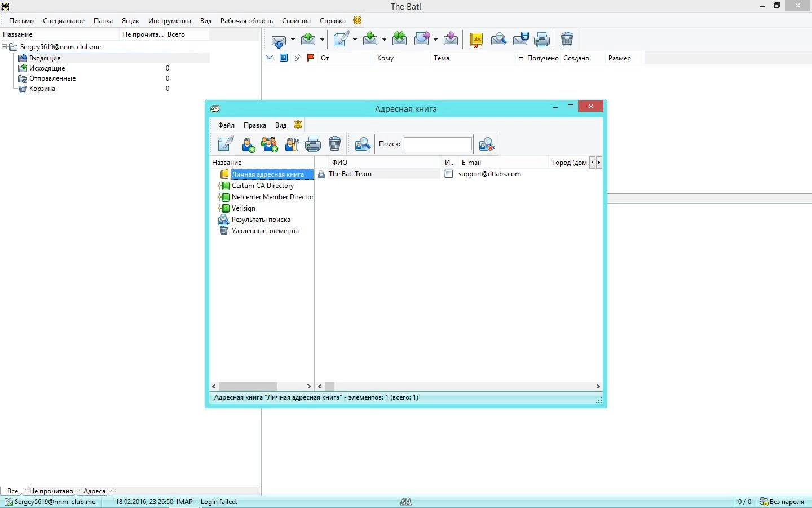The width and height of the screenshot is (812, 508).
Task: Collapse the Sergey5619@nnm-club.me account tree
Action: point(5,47)
